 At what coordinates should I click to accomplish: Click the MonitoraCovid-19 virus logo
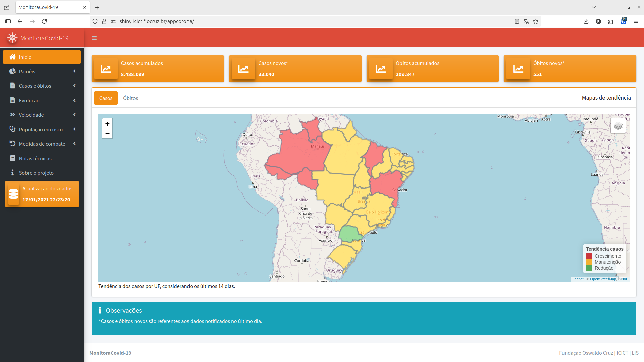click(x=12, y=38)
